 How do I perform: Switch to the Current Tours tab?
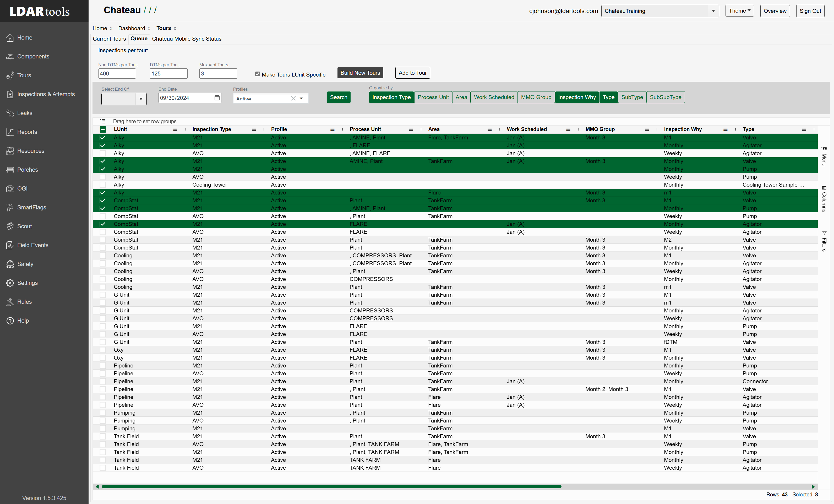point(109,39)
